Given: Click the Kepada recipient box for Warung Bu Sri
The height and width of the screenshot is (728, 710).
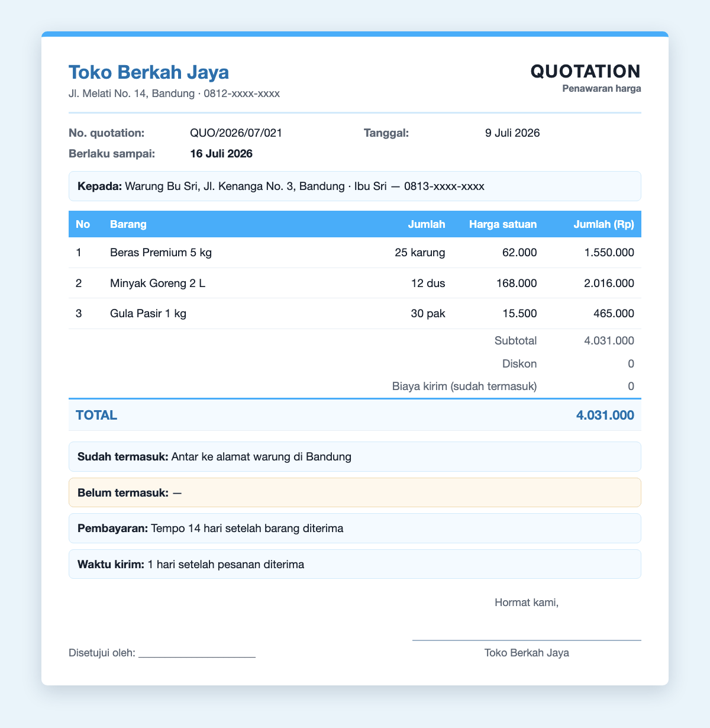Looking at the screenshot, I should [355, 186].
